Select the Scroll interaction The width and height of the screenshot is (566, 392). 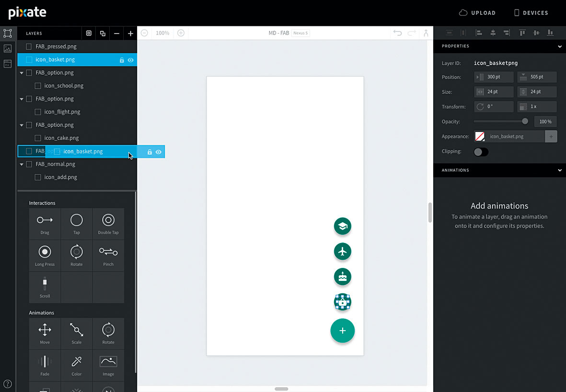45,288
